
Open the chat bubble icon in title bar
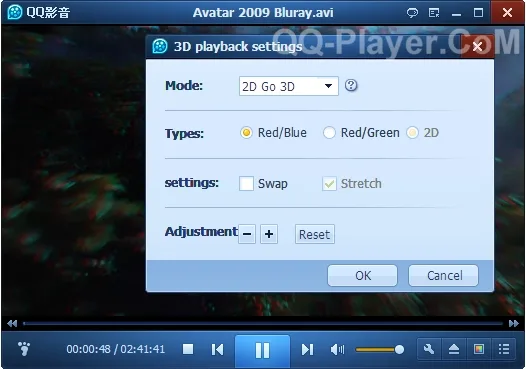click(x=412, y=13)
